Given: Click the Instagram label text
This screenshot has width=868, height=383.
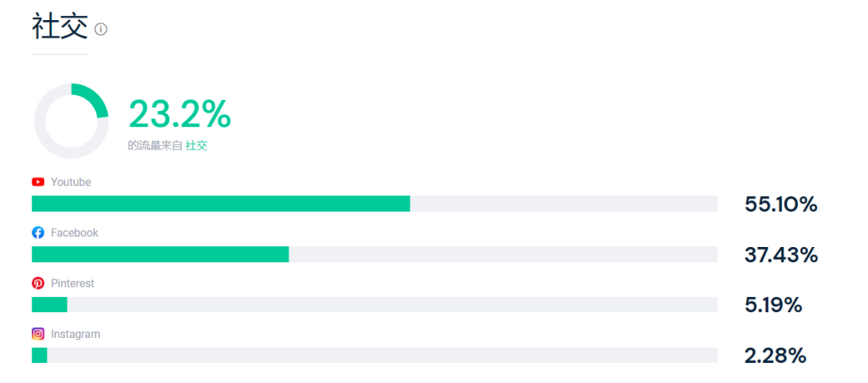Looking at the screenshot, I should point(76,334).
